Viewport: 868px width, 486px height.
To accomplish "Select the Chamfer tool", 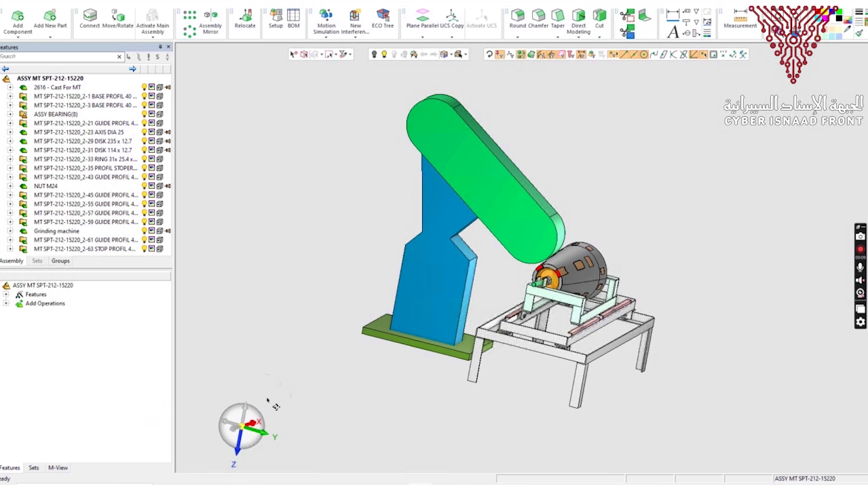I will coord(538,16).
